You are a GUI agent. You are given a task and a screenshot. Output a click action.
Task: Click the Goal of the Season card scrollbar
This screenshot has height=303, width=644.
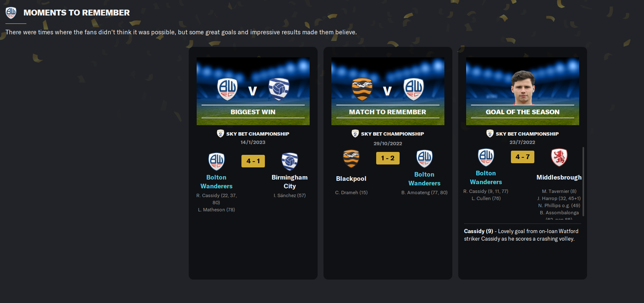[x=583, y=181]
